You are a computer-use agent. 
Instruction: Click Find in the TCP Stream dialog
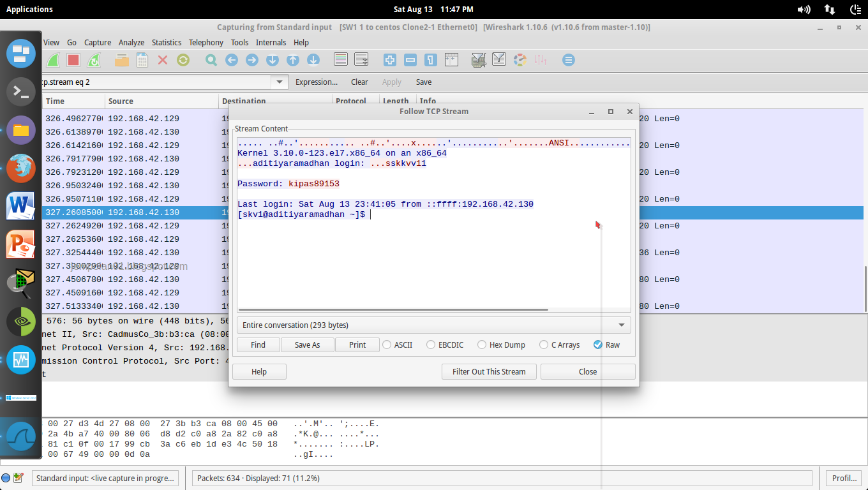[x=258, y=345]
